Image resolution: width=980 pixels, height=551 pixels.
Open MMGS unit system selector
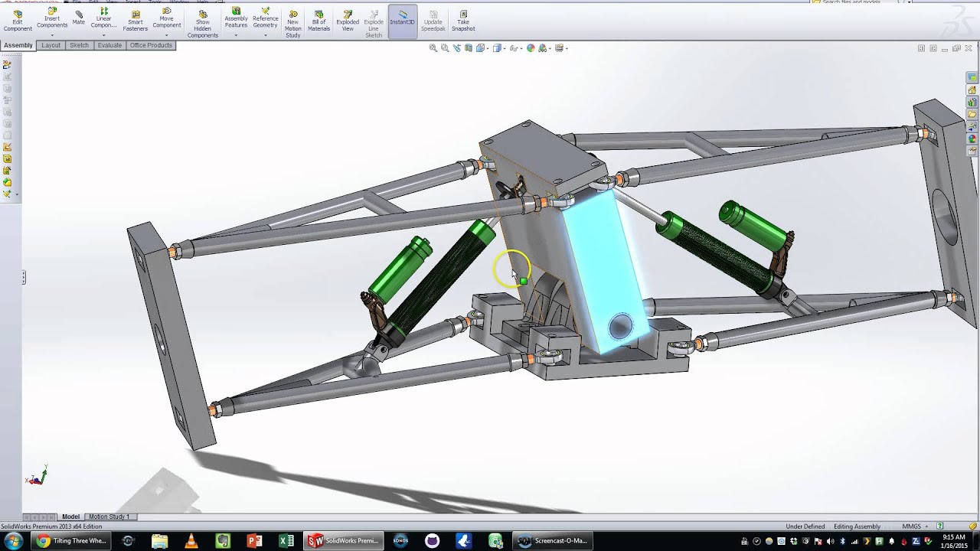tap(915, 527)
